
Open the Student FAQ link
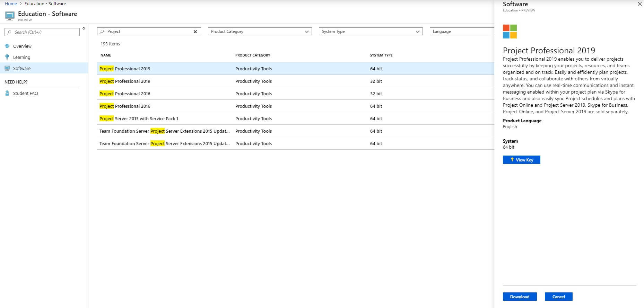(x=26, y=93)
